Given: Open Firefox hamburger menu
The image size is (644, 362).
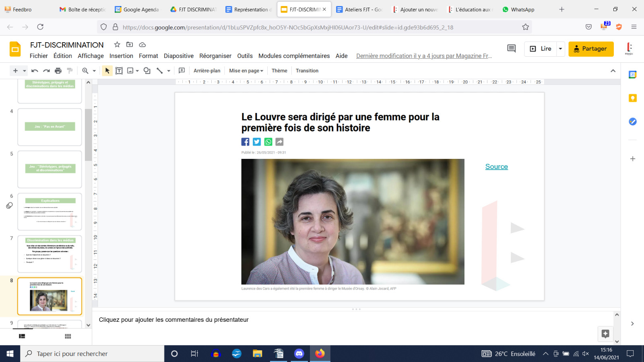Looking at the screenshot, I should tap(634, 27).
